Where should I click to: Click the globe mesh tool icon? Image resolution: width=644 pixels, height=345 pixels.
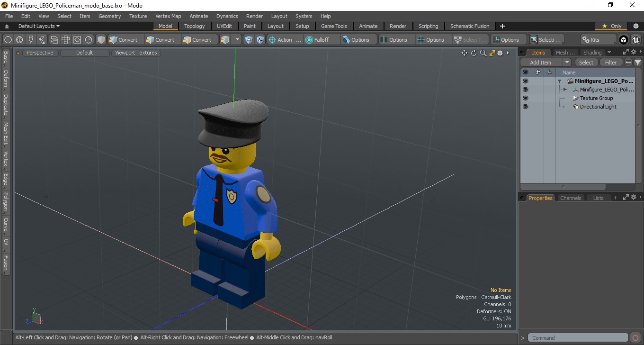pos(19,40)
